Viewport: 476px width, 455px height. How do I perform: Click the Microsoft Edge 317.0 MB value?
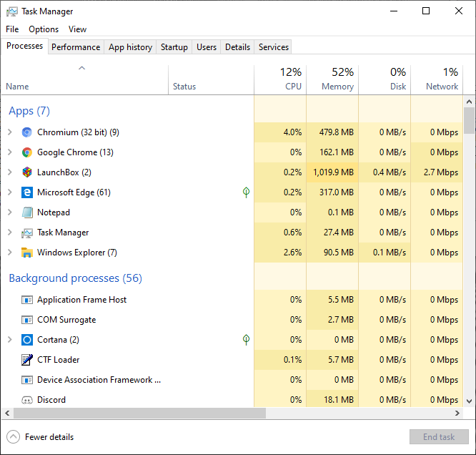337,192
